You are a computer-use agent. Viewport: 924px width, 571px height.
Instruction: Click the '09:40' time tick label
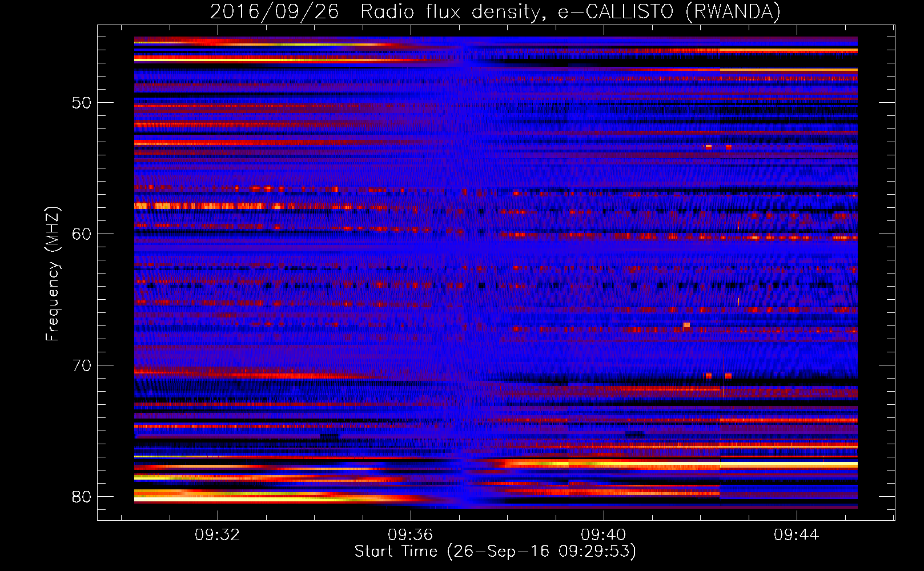point(603,535)
